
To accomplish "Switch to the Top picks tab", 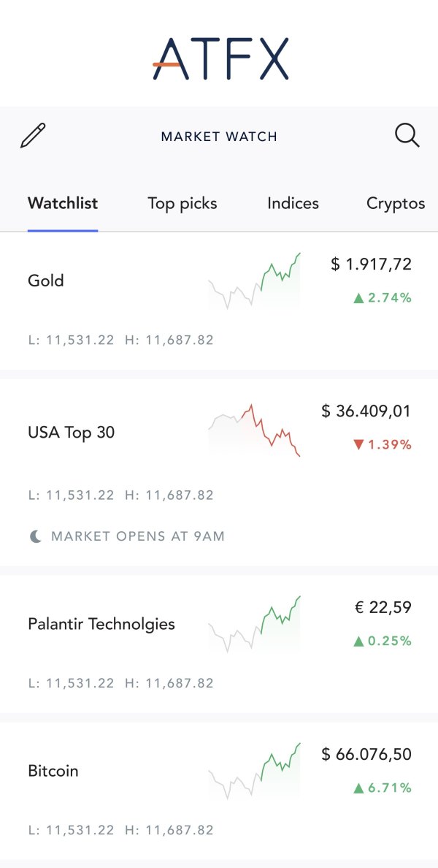I will [x=182, y=203].
